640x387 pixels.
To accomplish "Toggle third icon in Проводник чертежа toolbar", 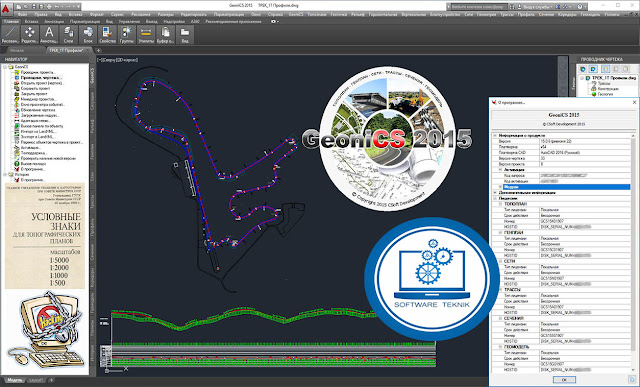I will [606, 69].
